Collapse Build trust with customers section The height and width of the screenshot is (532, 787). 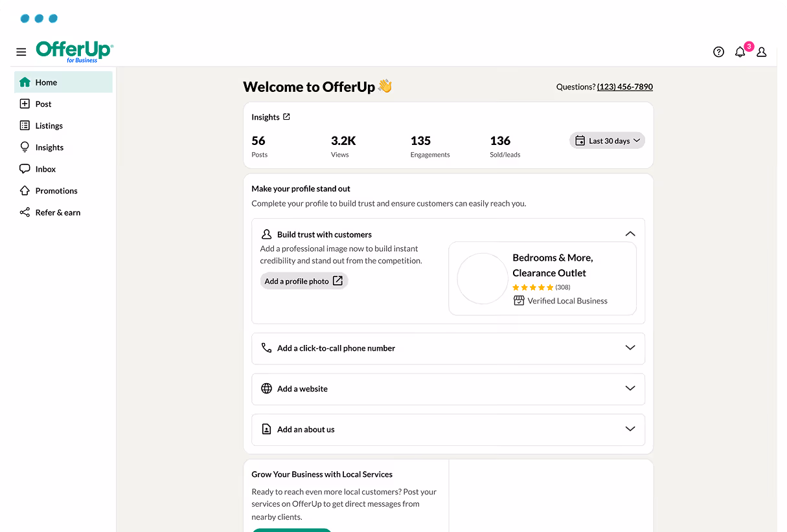tap(630, 234)
